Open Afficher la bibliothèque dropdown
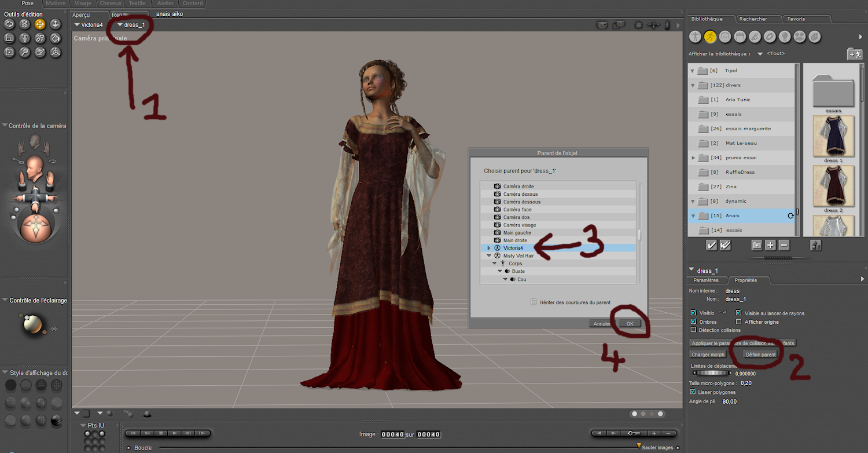This screenshot has width=868, height=453. click(760, 54)
